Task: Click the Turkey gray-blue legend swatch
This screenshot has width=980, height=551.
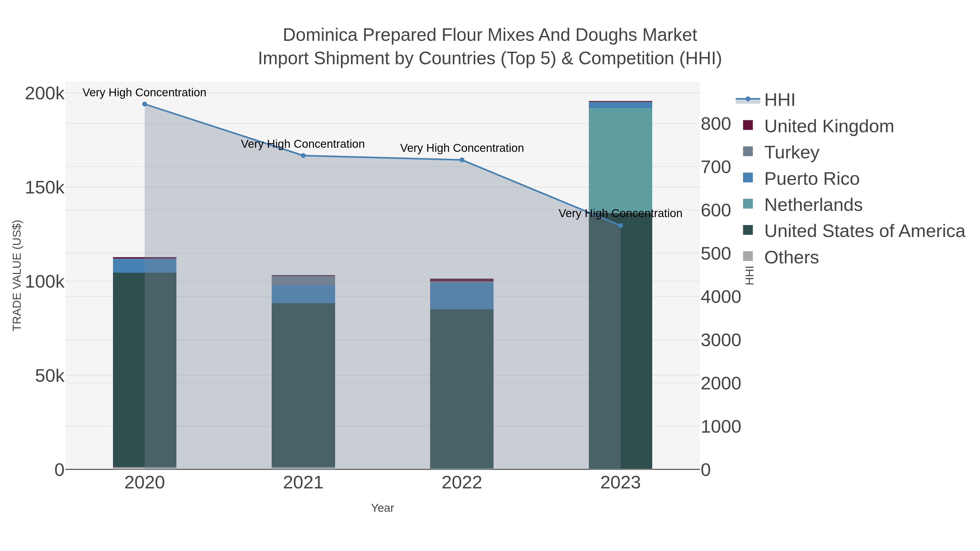Action: click(x=748, y=151)
